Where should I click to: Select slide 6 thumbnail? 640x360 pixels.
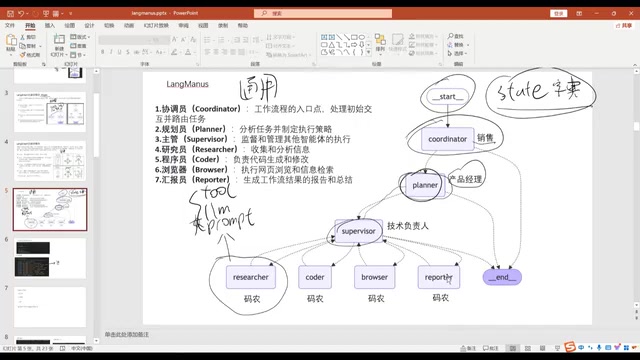(50, 258)
